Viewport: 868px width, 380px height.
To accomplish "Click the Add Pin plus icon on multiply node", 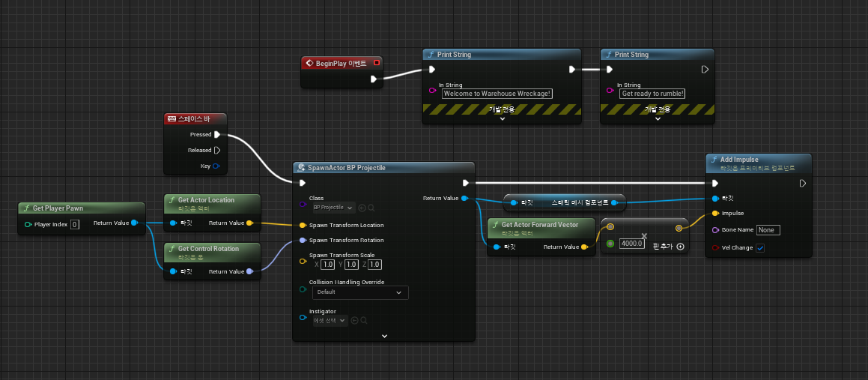I will (x=680, y=247).
